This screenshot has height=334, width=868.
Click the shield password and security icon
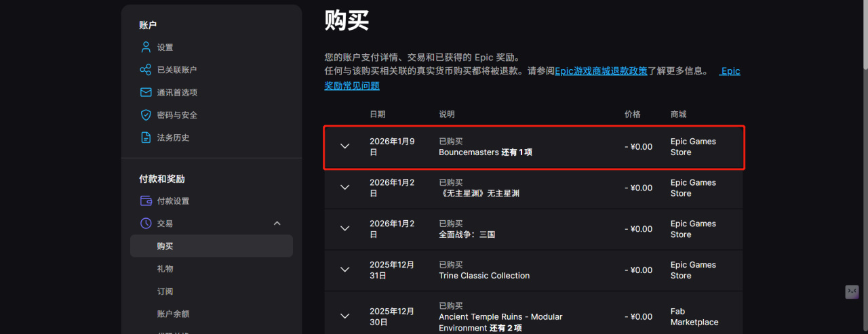pyautogui.click(x=146, y=115)
